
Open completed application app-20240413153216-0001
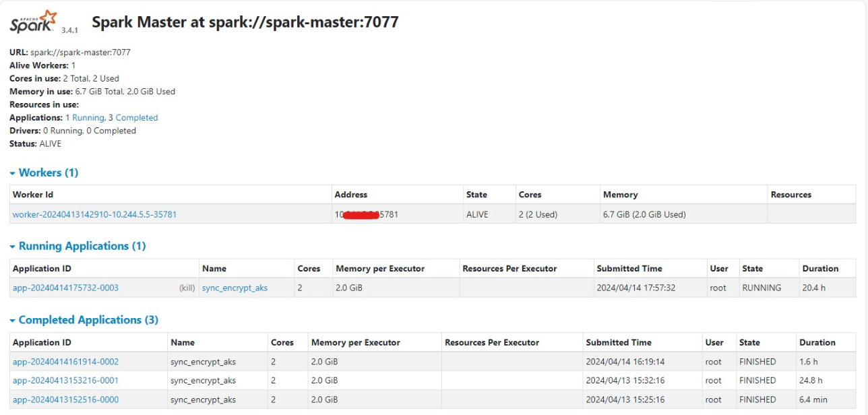pyautogui.click(x=65, y=381)
